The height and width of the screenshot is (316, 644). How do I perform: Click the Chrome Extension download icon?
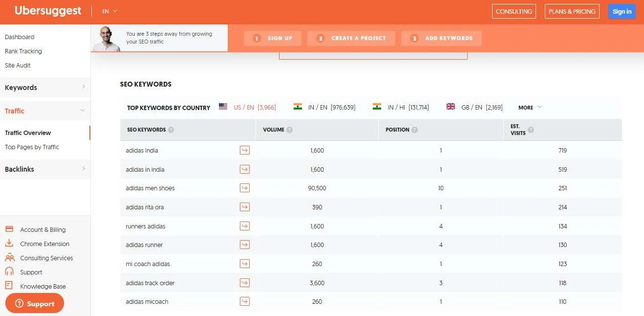(x=9, y=244)
